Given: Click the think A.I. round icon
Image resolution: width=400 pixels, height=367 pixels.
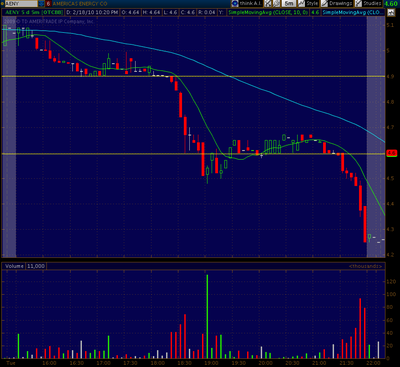Looking at the screenshot, I should (x=235, y=4).
